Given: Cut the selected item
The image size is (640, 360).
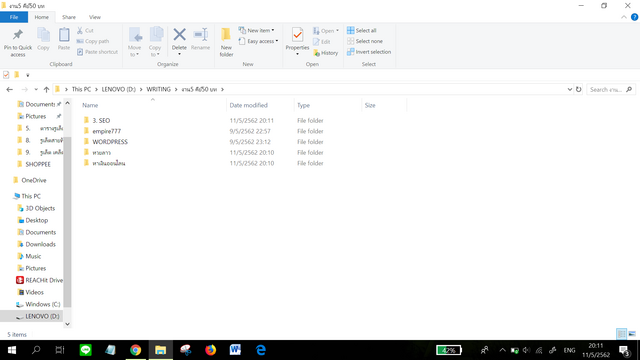Looking at the screenshot, I should click(85, 31).
